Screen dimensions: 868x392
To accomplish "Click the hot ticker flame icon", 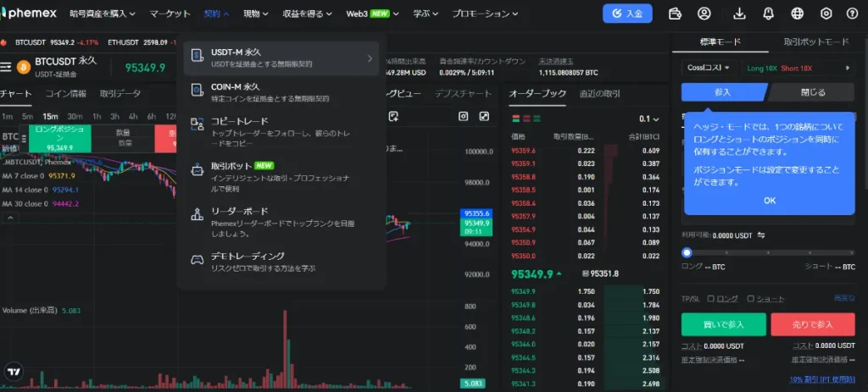I will 3,42.
